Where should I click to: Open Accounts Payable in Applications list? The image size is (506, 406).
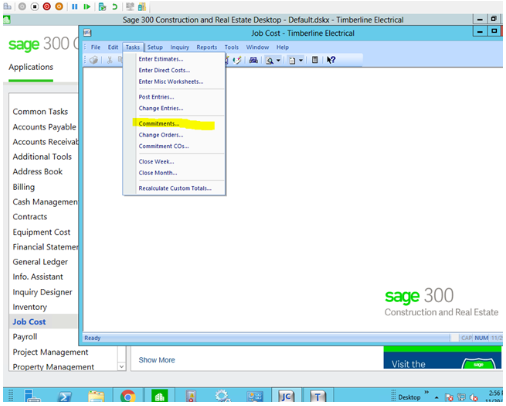tap(44, 127)
